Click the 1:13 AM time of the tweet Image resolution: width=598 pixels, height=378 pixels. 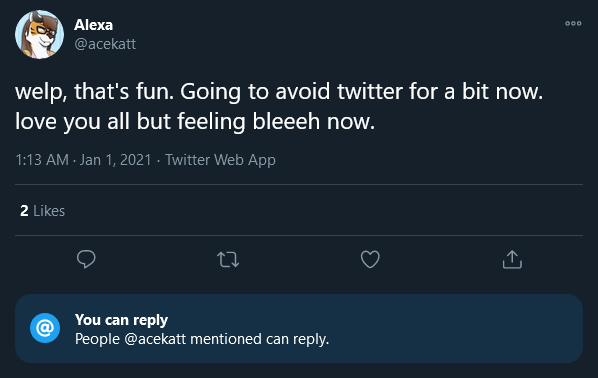point(42,160)
